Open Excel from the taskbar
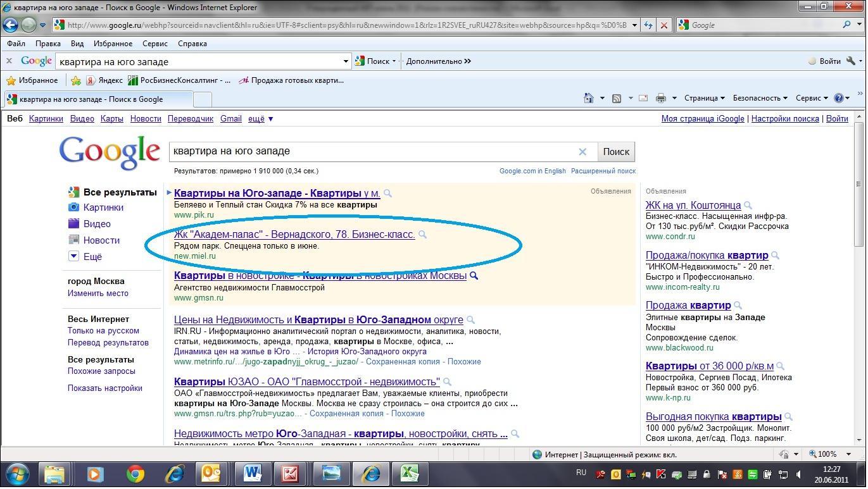Viewport: 868px width, 489px height. point(410,474)
